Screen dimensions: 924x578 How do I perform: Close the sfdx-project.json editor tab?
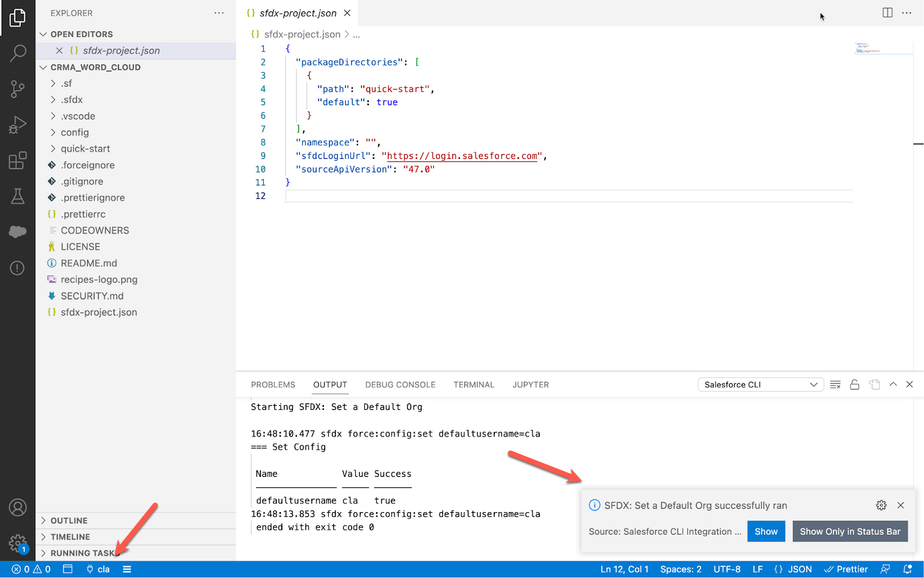coord(347,13)
